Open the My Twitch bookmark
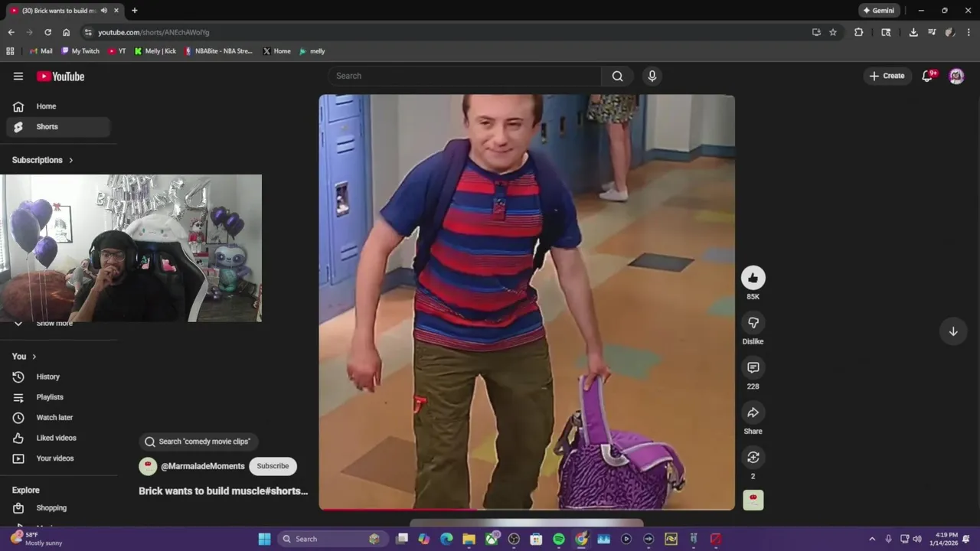Image resolution: width=980 pixels, height=551 pixels. tap(80, 51)
